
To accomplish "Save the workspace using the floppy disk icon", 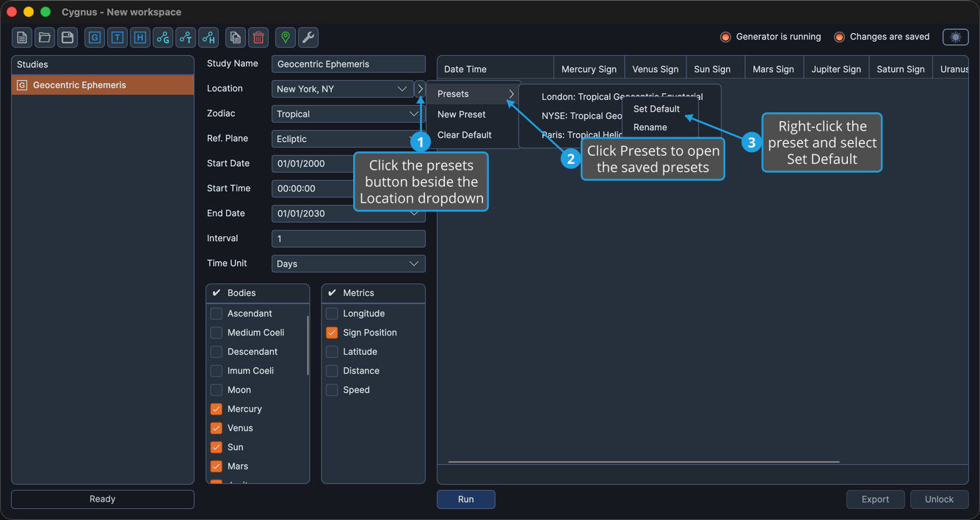I will (x=68, y=37).
